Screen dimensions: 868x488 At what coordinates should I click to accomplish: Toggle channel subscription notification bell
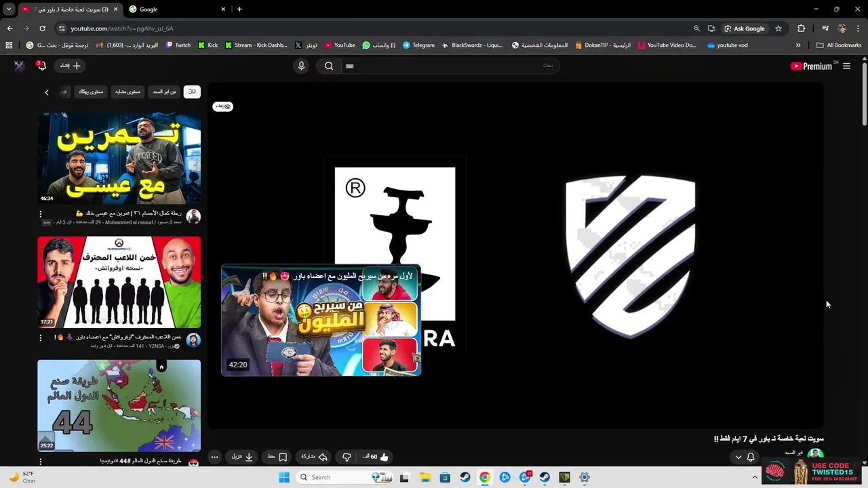click(751, 457)
